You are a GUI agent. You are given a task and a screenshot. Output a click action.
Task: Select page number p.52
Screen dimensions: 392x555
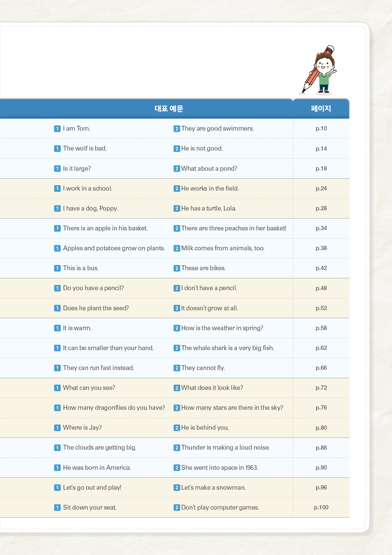click(321, 308)
